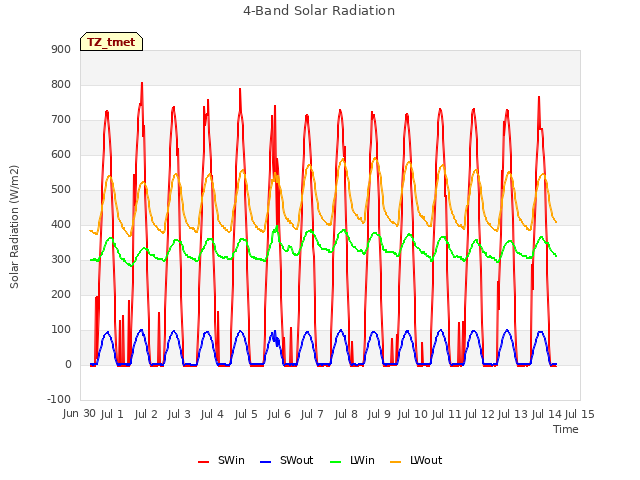The height and width of the screenshot is (480, 640).
Task: Click the 700 y-axis tick label
Action: tap(61, 120)
